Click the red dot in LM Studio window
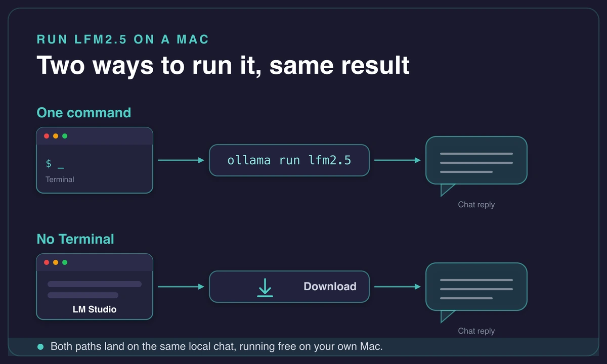Image resolution: width=607 pixels, height=364 pixels. (x=47, y=262)
